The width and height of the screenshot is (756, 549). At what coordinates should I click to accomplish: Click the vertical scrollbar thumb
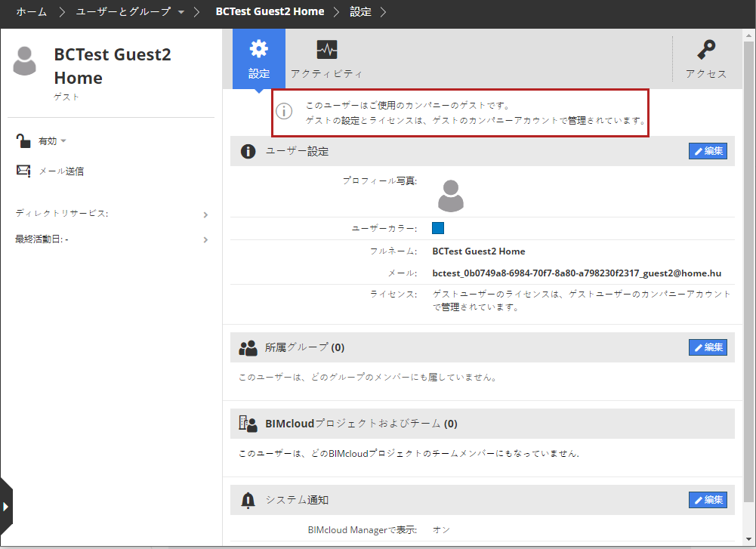[748, 272]
